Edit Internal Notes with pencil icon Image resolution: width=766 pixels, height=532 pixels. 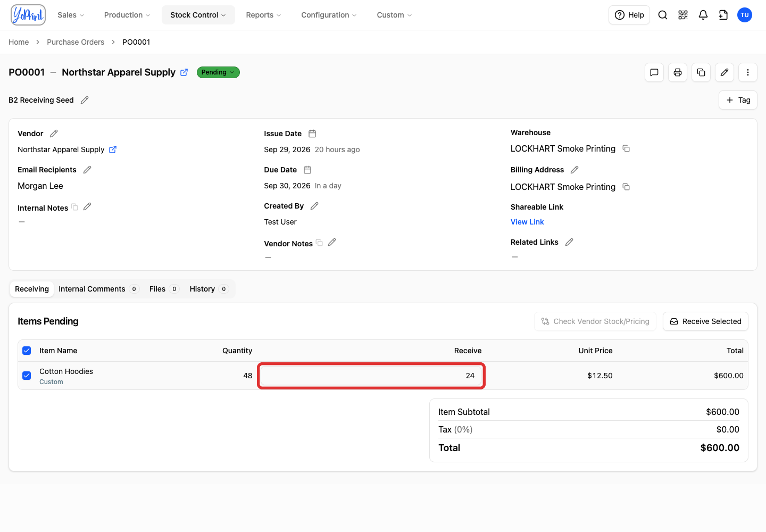pos(87,206)
